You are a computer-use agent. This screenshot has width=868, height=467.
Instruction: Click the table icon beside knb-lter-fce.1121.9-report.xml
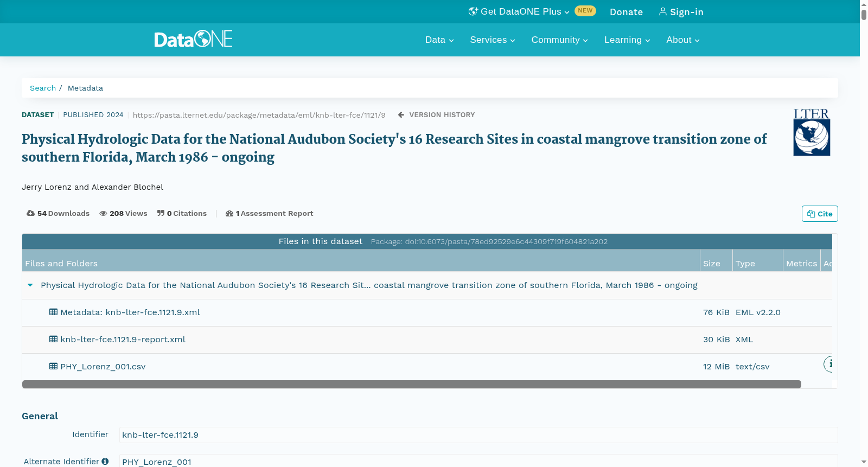[53, 339]
